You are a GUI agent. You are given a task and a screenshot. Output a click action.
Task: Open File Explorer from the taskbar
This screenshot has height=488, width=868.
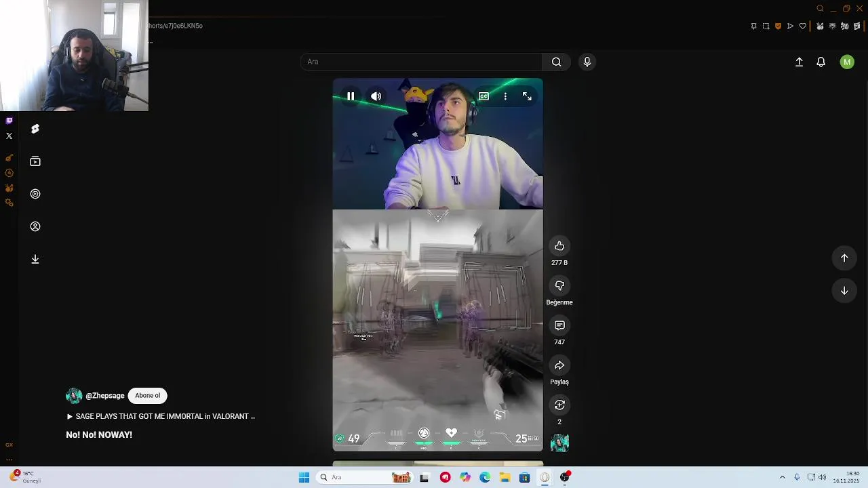pos(505,477)
